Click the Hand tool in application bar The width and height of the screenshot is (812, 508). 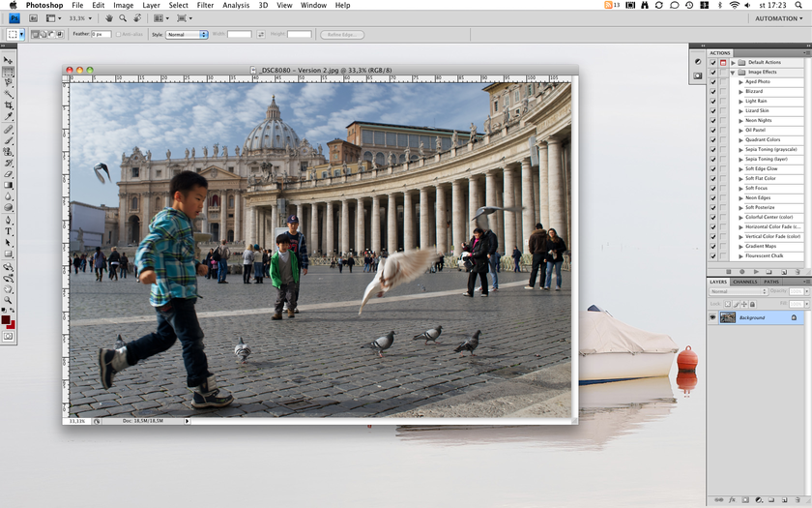click(x=108, y=18)
